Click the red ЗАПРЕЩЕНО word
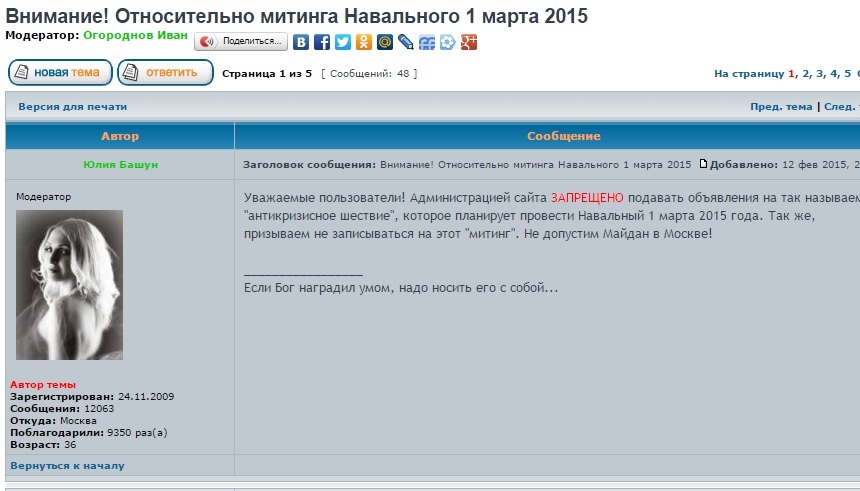This screenshot has height=491, width=860. [x=587, y=197]
